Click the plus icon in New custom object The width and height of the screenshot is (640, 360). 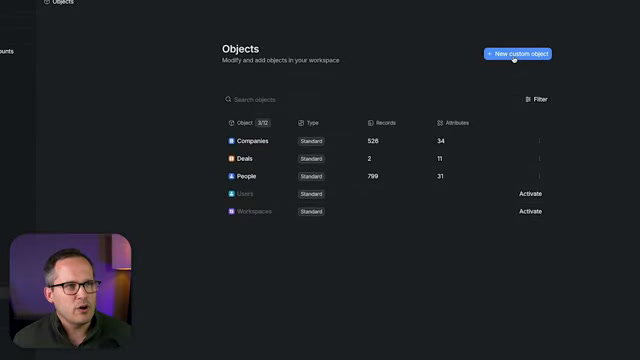point(489,54)
